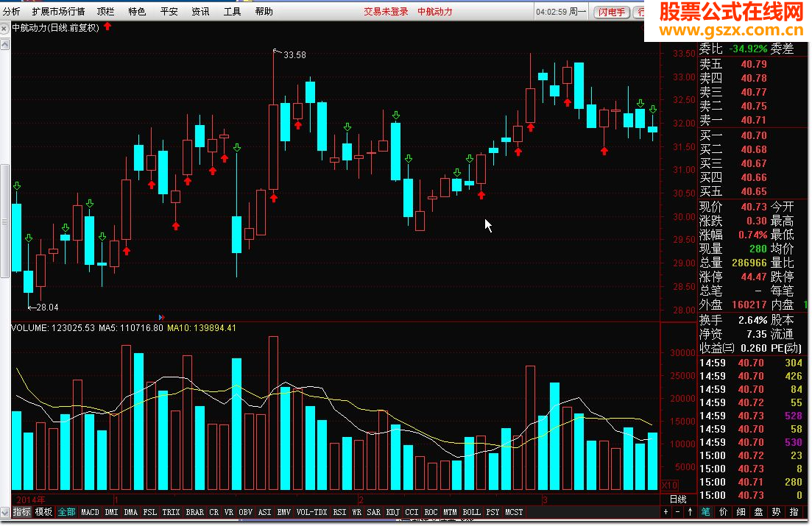Open the 分析 menu
Screen dimensions: 812x526
tap(11, 11)
